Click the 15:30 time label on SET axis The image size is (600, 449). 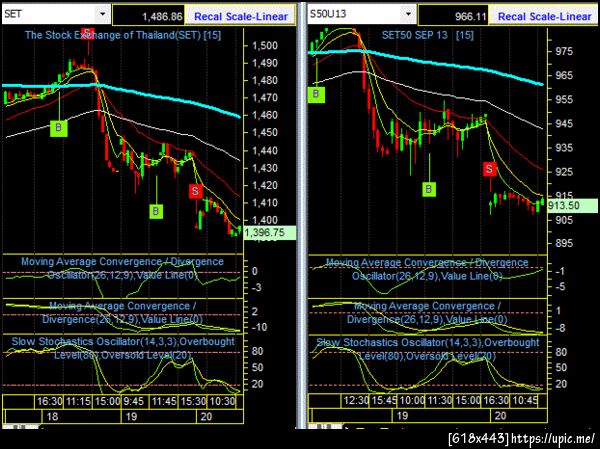pyautogui.click(x=193, y=402)
